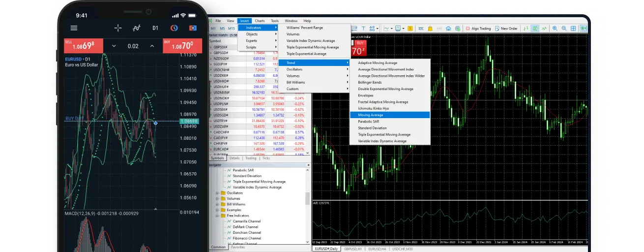The image size is (644, 252).
Task: Expand the Examples folder in Navigator
Action: pos(217,210)
